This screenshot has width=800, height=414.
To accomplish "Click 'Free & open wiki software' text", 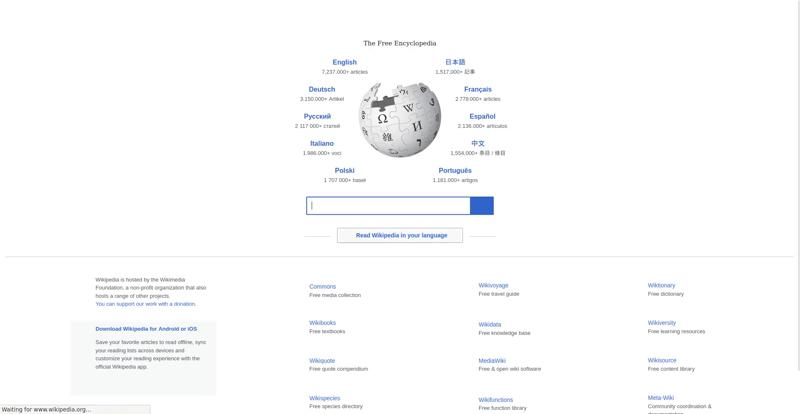I will point(510,369).
